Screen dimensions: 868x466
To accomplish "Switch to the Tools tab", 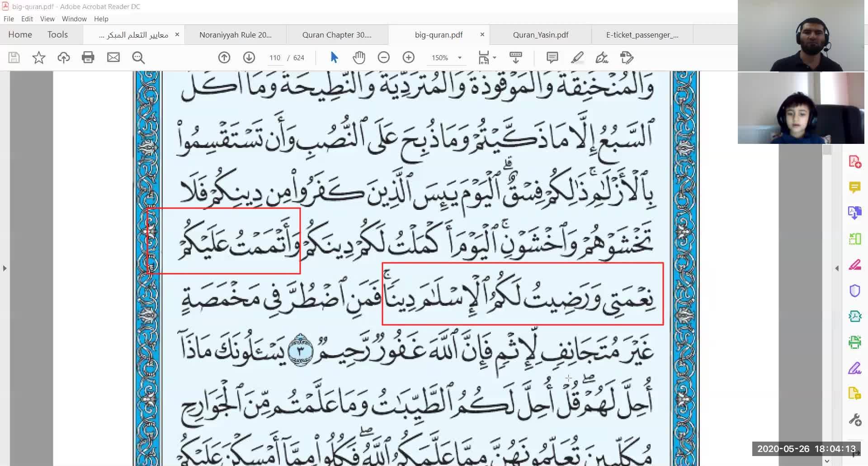I will pos(57,34).
